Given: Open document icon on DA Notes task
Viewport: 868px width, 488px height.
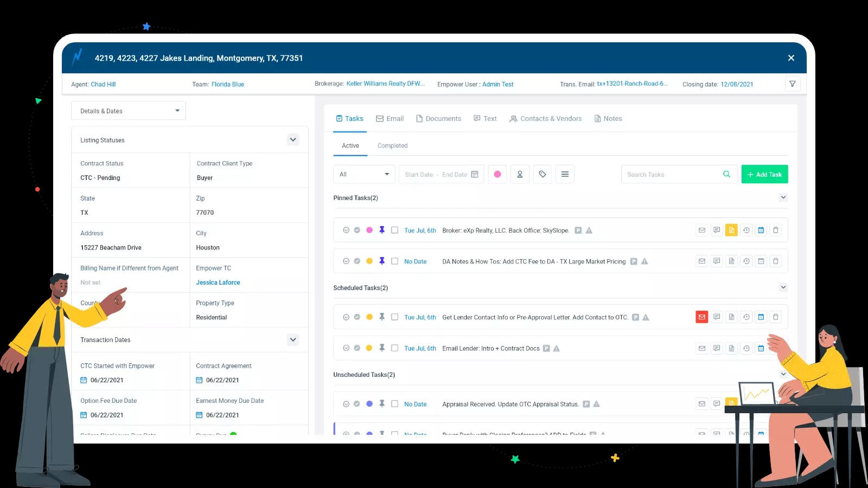Looking at the screenshot, I should 731,261.
